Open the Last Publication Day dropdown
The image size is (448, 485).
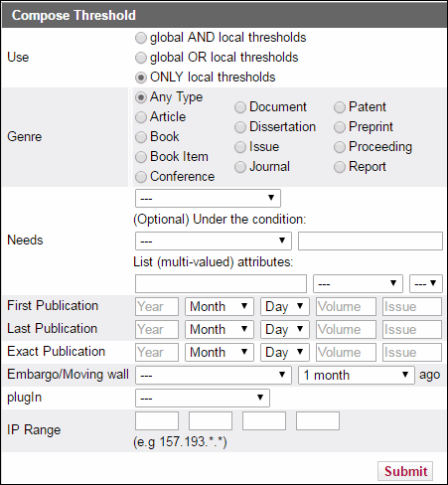point(285,329)
